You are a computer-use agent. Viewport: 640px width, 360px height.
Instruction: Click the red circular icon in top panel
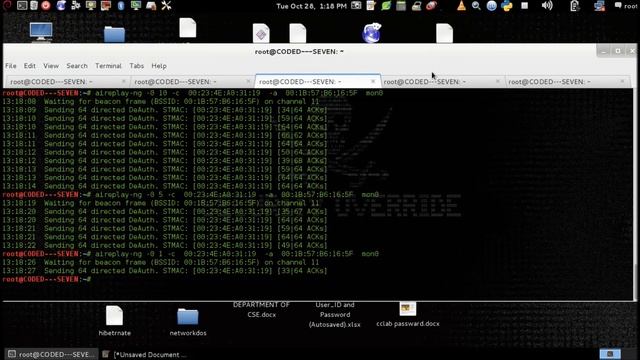coord(46,6)
